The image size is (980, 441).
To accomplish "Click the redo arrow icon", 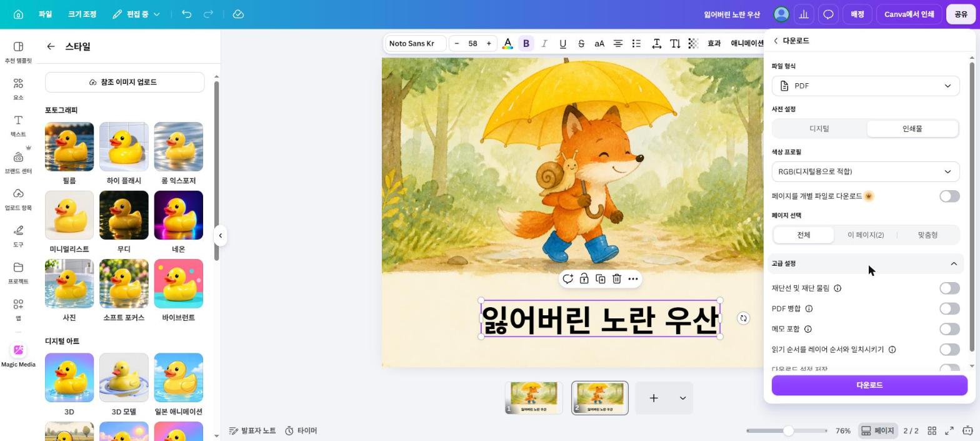I will pos(209,14).
